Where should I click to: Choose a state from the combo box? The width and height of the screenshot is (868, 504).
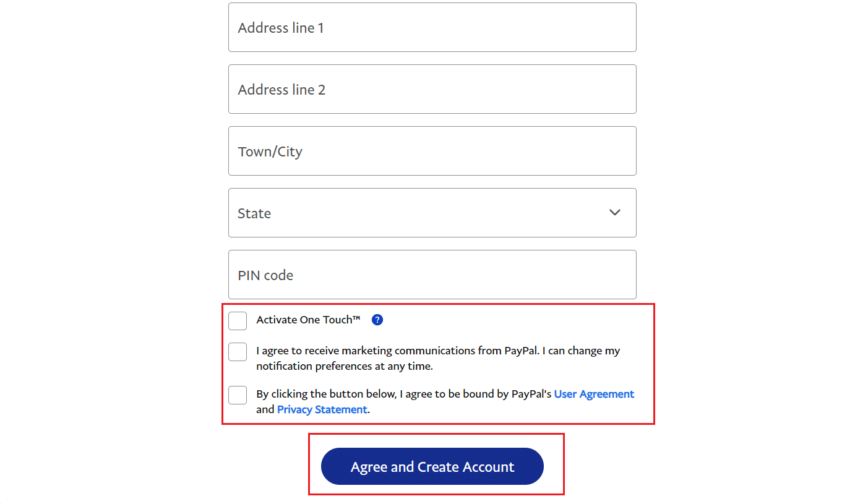432,213
